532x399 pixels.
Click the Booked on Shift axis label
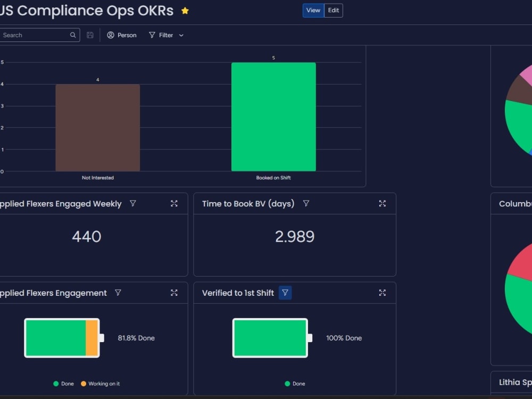coord(273,178)
